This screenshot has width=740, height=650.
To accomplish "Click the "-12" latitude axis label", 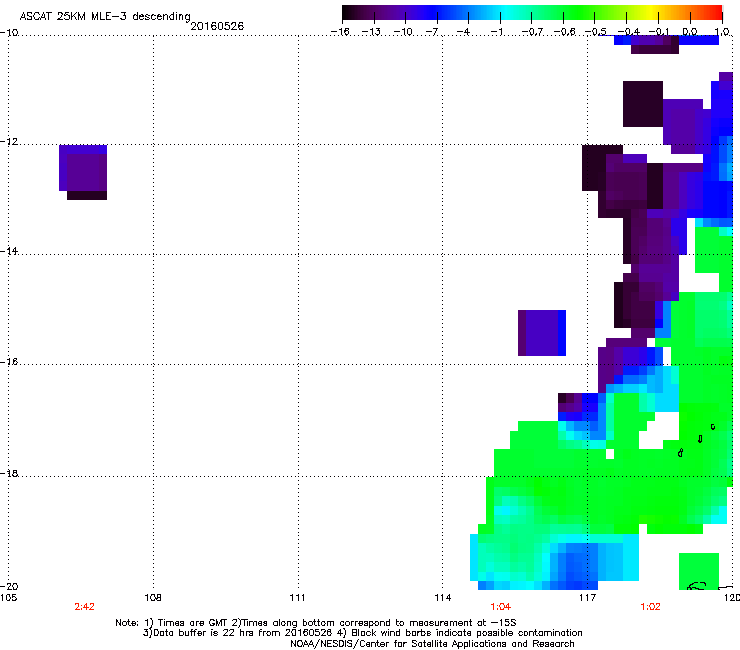I will pyautogui.click(x=9, y=142).
